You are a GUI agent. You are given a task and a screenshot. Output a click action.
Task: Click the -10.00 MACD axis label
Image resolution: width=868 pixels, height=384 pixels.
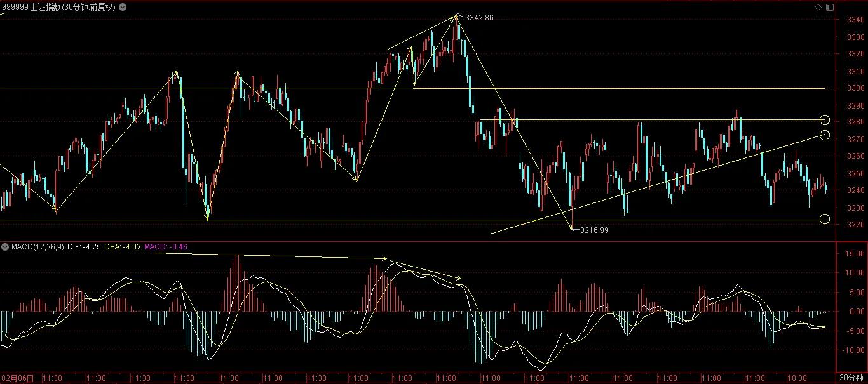853,350
